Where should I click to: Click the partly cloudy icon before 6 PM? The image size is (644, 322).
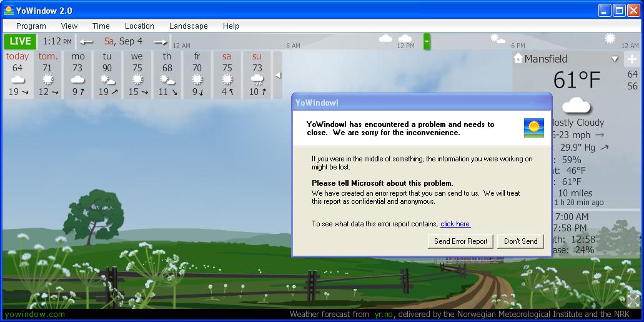tap(497, 39)
